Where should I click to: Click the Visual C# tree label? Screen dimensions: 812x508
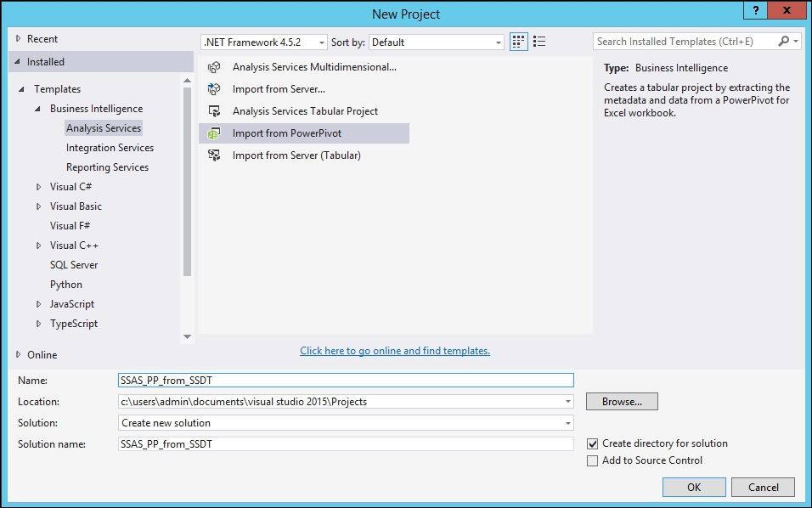(70, 187)
